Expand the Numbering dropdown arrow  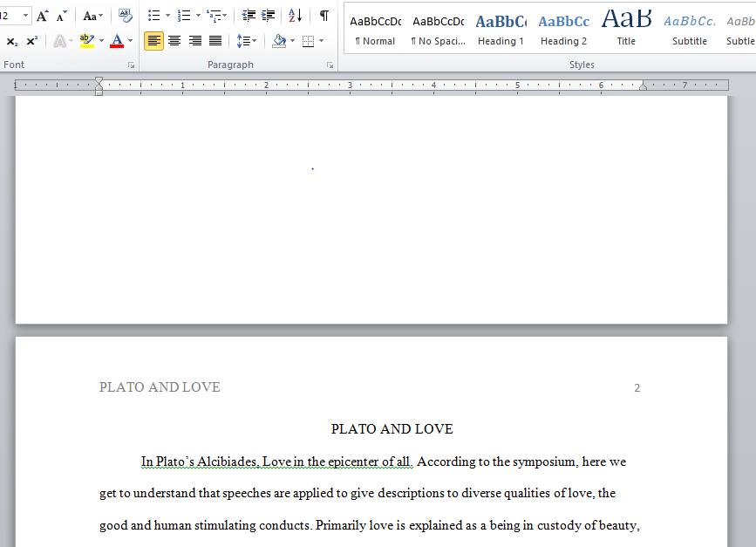click(x=198, y=16)
